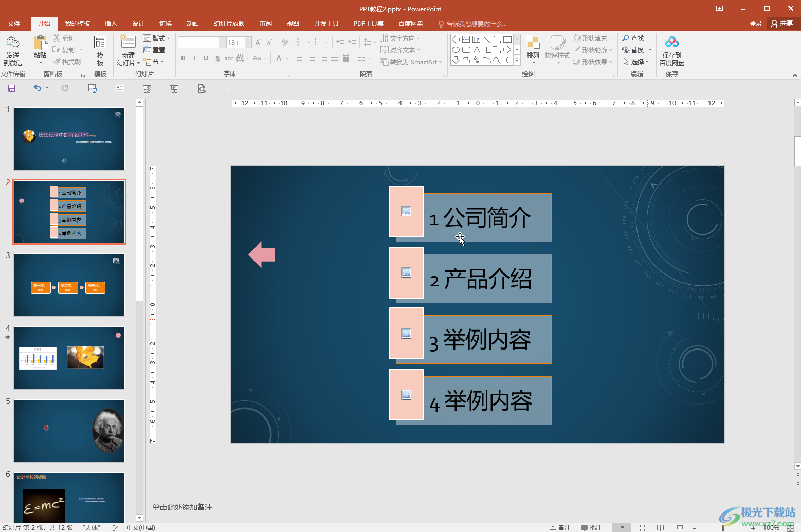Zoom out with minus button
801x532 pixels.
(694, 528)
